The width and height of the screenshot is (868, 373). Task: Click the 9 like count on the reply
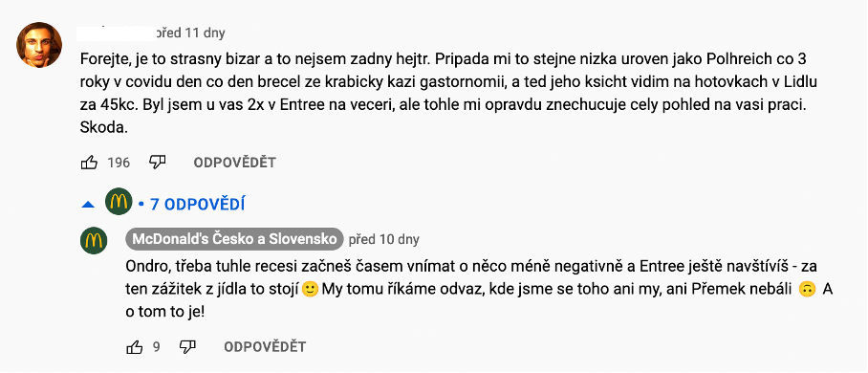pos(157,347)
